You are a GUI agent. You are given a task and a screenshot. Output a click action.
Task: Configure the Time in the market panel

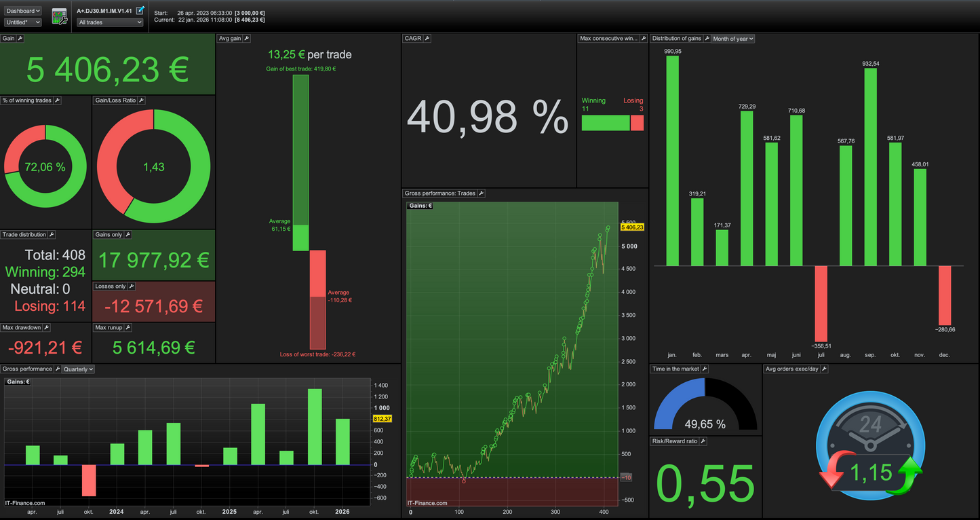[x=704, y=369]
